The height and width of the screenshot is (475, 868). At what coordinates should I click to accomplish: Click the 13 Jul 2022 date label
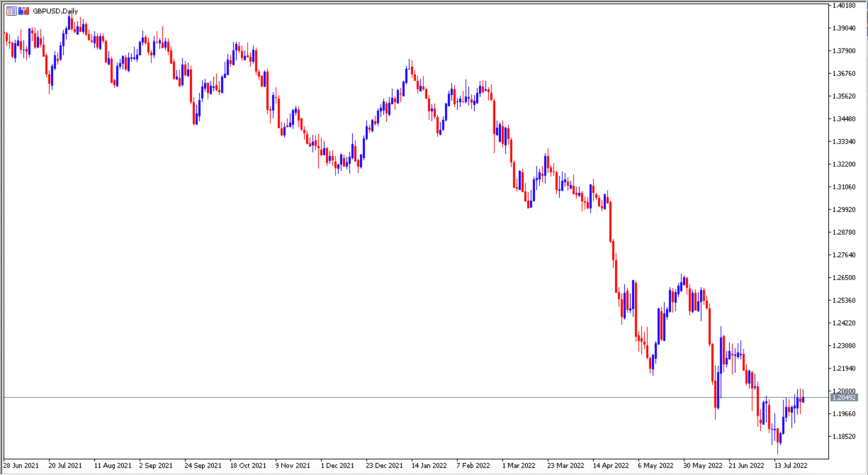click(x=791, y=465)
